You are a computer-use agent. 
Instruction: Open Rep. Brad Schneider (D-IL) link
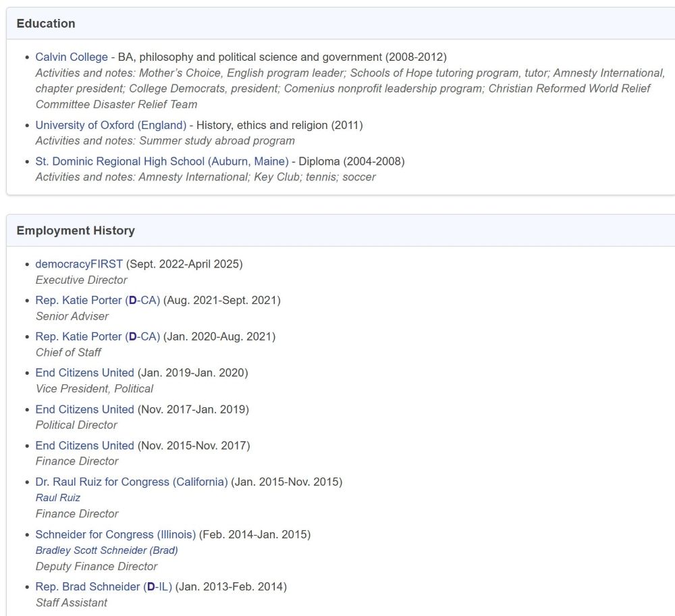(x=104, y=586)
